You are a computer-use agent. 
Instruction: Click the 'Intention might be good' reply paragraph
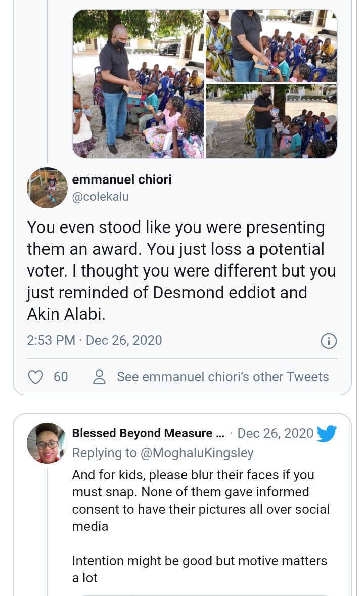[x=199, y=569]
